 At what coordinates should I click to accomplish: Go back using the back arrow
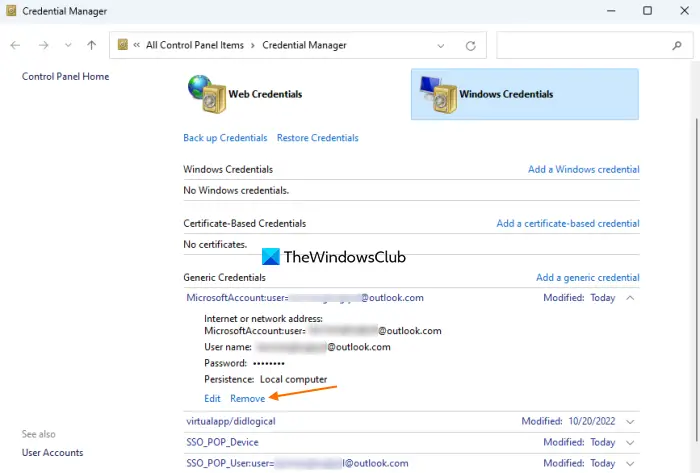pyautogui.click(x=15, y=45)
